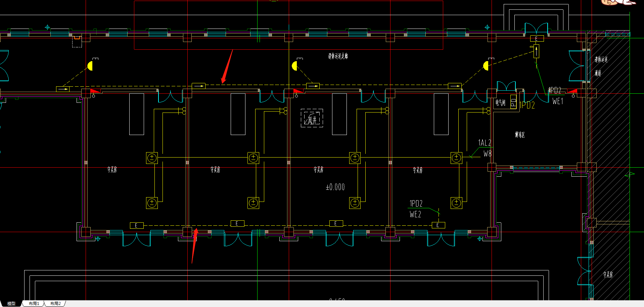Select the leftmost 守灵房 room label
Viewport: 644px width, 307px height.
pyautogui.click(x=112, y=170)
